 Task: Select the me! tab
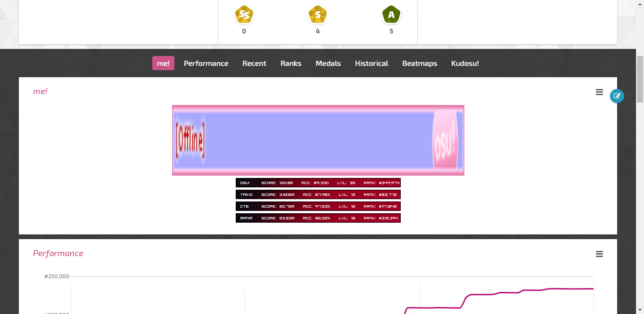[x=163, y=63]
